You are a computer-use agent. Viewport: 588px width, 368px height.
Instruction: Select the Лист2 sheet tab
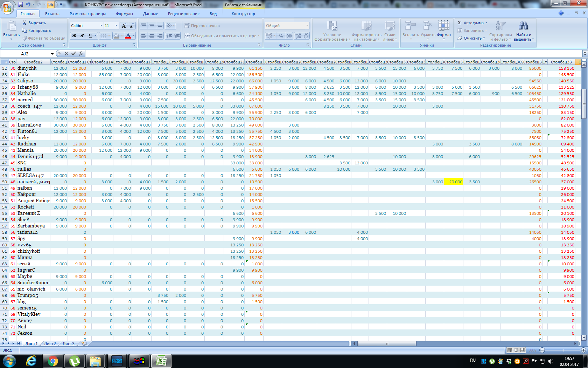point(50,343)
